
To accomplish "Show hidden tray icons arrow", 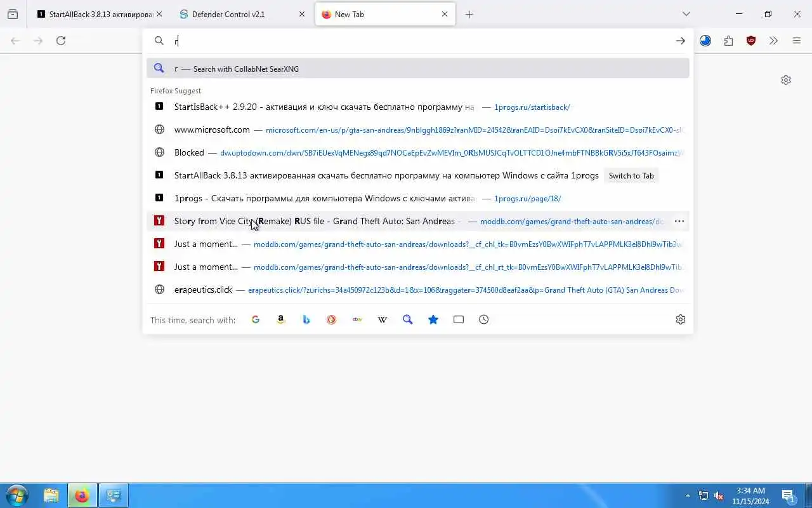I will 688,495.
